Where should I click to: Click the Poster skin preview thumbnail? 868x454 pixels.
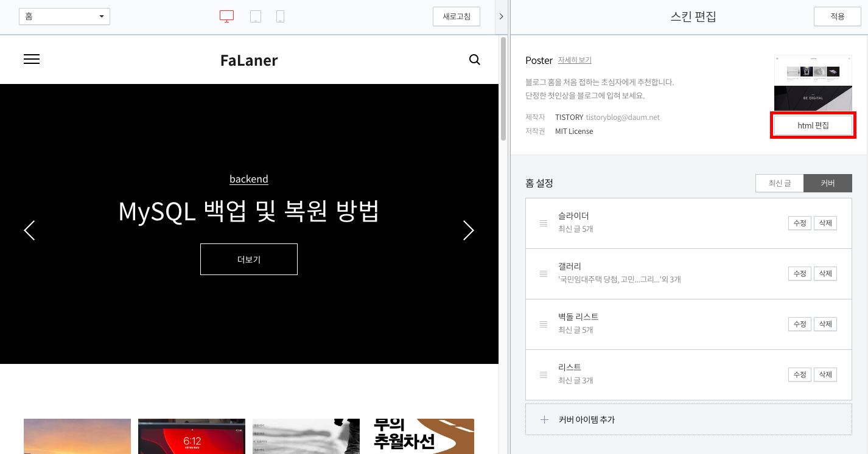click(x=813, y=83)
